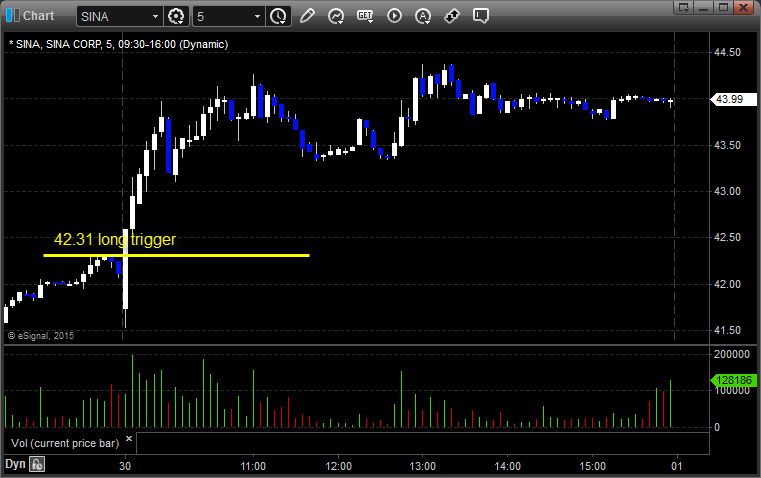
Task: Click the 13:00 time axis label
Action: tap(423, 466)
